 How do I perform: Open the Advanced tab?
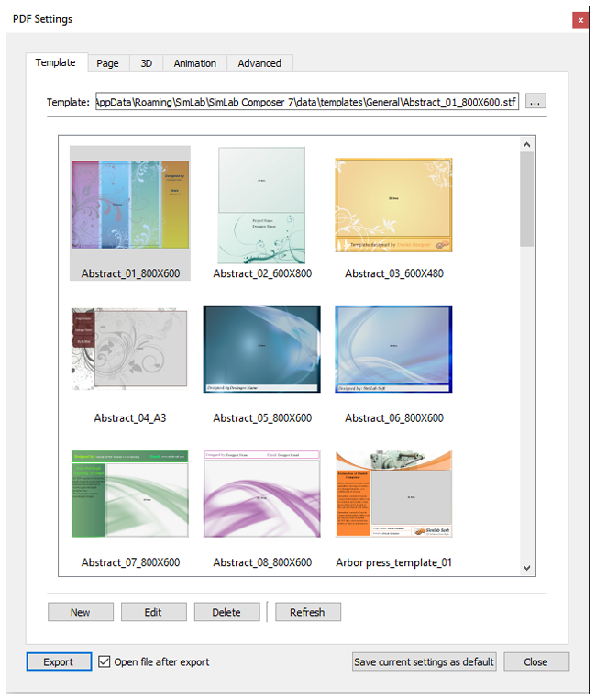(x=259, y=63)
